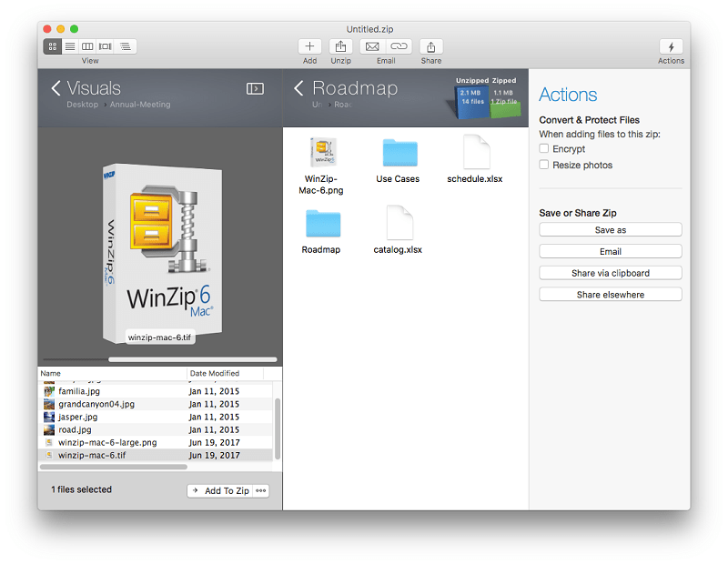The image size is (728, 564).
Task: Toggle the Actions lightning bolt icon
Action: (x=671, y=46)
